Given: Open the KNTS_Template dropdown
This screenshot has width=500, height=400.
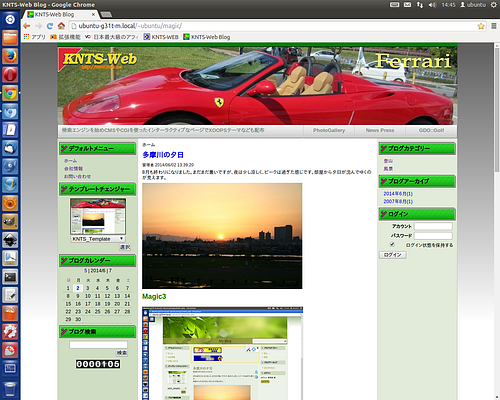Looking at the screenshot, I should point(98,239).
